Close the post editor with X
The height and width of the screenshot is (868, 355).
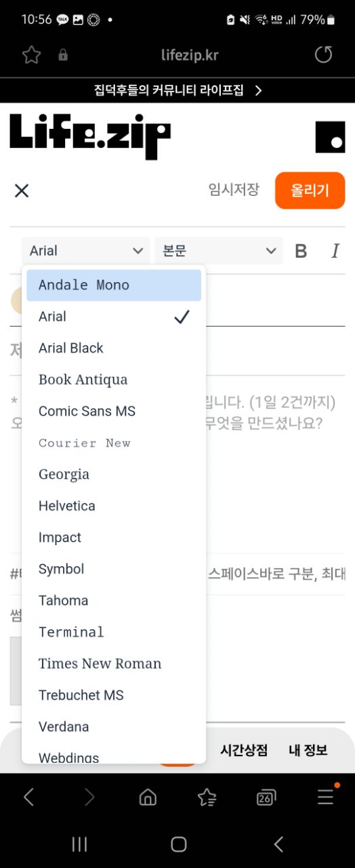point(22,191)
